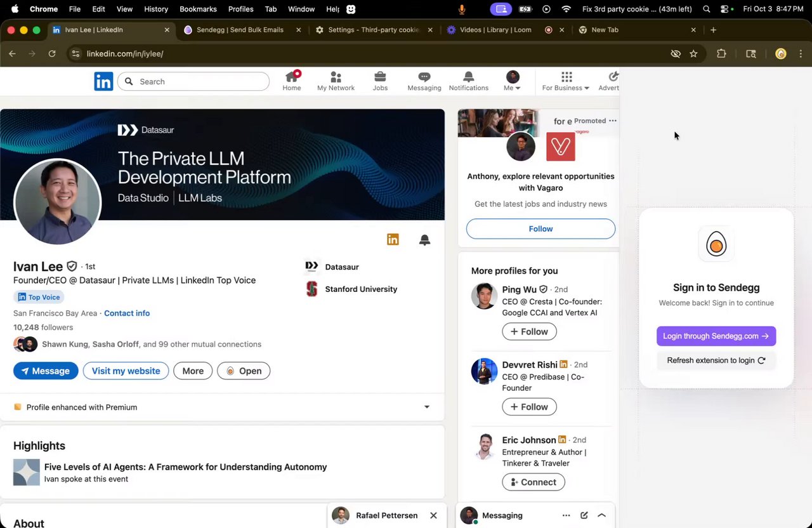Viewport: 812px width, 528px height.
Task: Open the File menu
Action: click(x=75, y=10)
